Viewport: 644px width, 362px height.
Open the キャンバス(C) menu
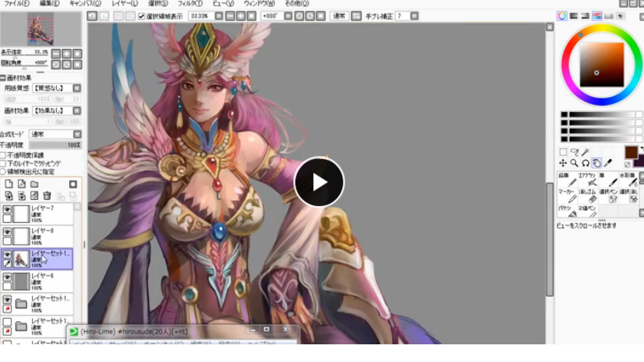coord(85,3)
